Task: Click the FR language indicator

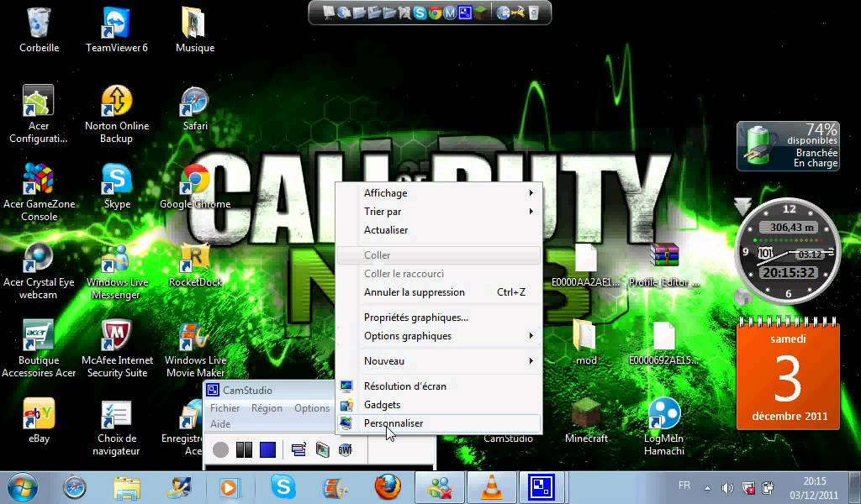Action: [684, 486]
